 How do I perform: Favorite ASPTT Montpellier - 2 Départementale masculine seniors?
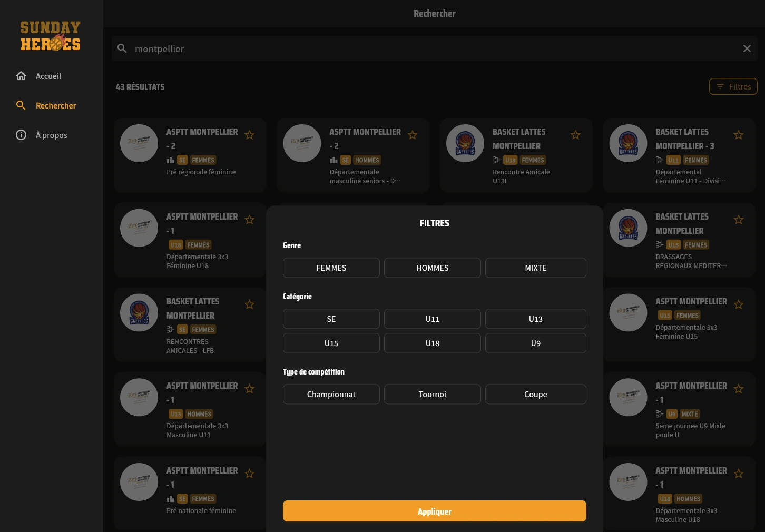(x=413, y=135)
